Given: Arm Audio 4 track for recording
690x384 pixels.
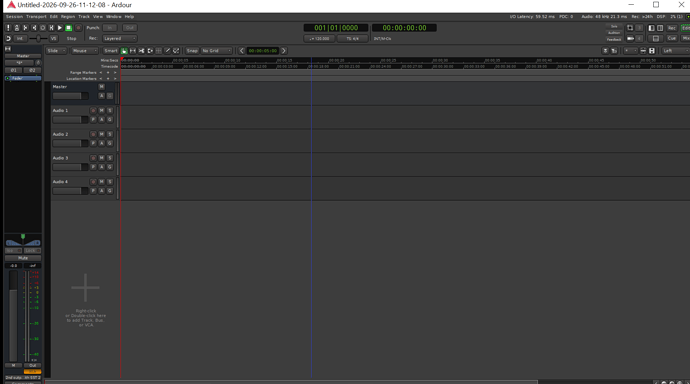Looking at the screenshot, I should pos(93,182).
